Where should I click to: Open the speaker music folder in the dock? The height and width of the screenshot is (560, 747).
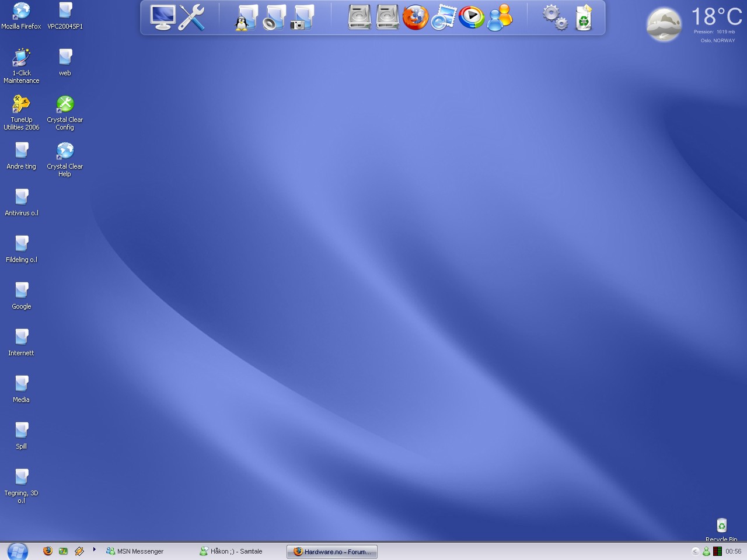click(x=274, y=17)
